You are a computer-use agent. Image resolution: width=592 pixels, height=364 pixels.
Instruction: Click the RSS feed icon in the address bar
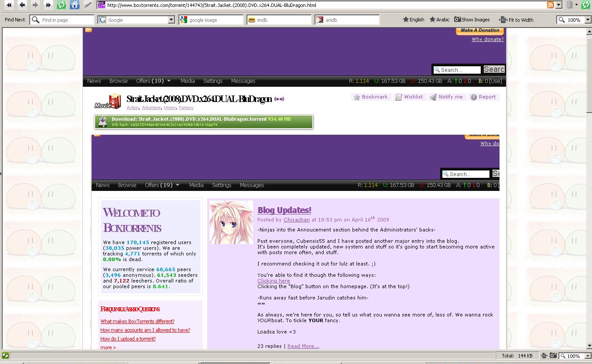[551, 5]
